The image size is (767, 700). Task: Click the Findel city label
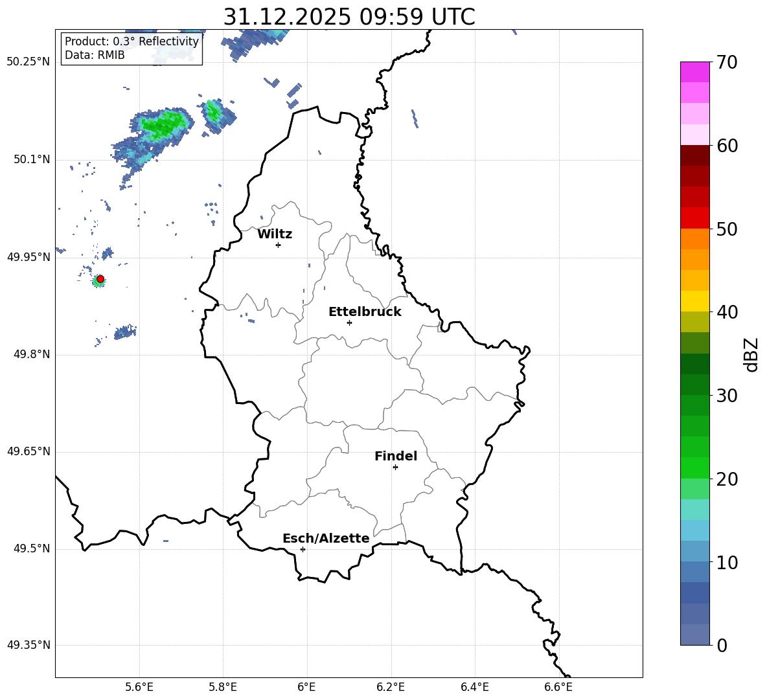click(x=396, y=456)
